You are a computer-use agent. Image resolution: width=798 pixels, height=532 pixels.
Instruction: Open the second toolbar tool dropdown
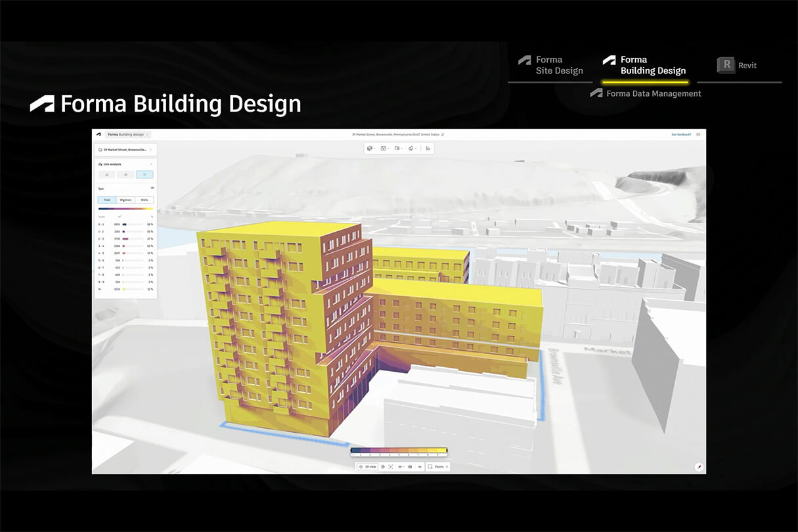coord(385,148)
